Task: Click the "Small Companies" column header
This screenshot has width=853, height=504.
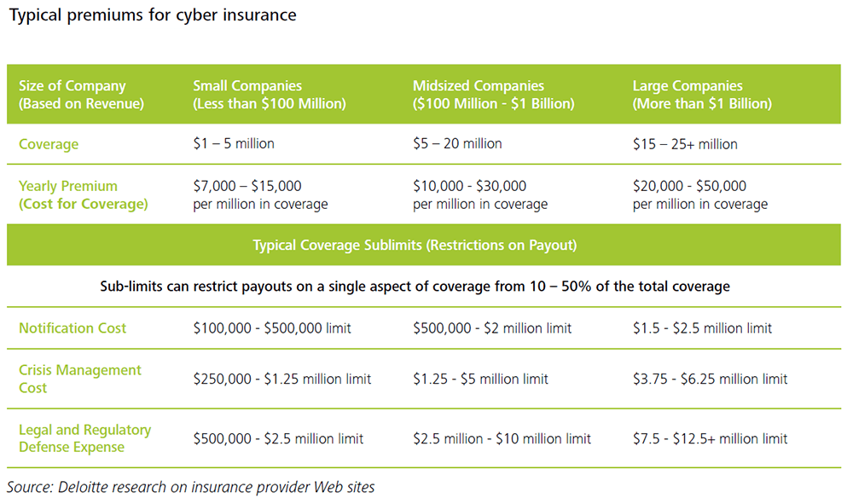Action: (269, 95)
